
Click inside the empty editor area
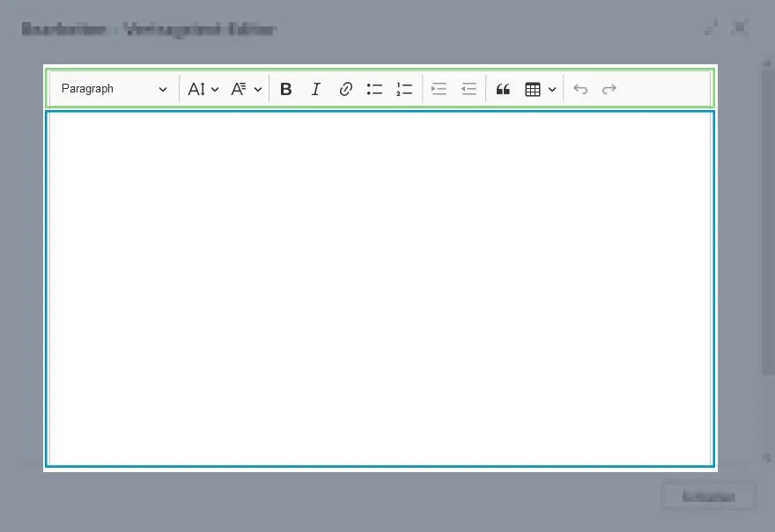click(x=379, y=291)
